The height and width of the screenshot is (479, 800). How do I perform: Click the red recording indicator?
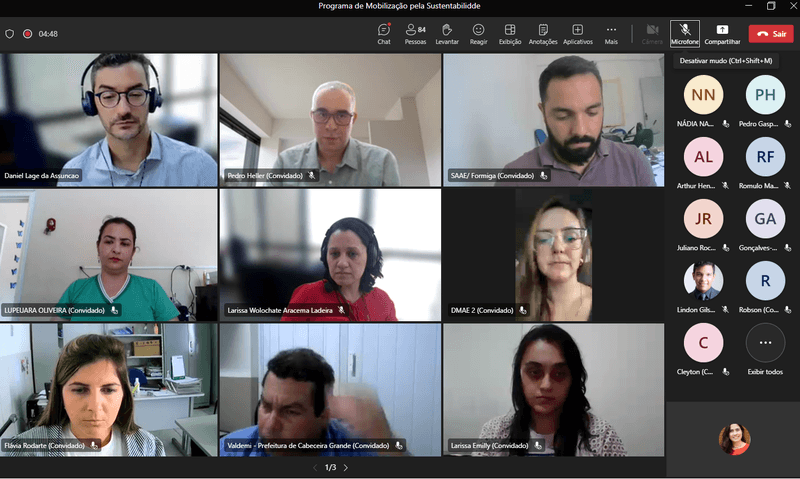click(x=27, y=34)
